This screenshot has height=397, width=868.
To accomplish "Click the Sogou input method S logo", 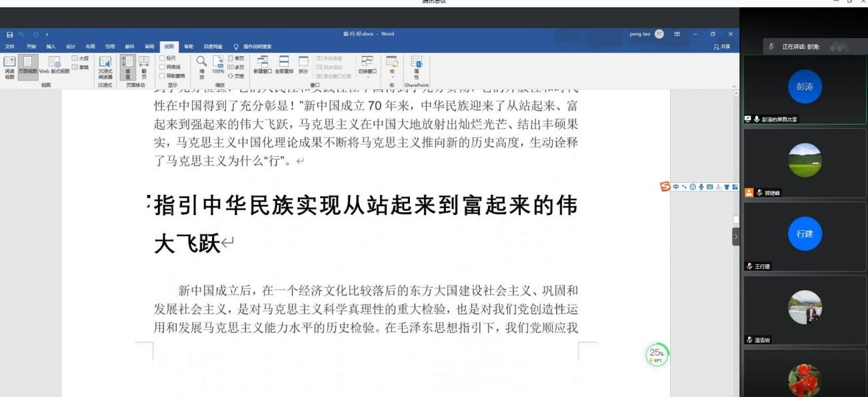I will coord(665,187).
